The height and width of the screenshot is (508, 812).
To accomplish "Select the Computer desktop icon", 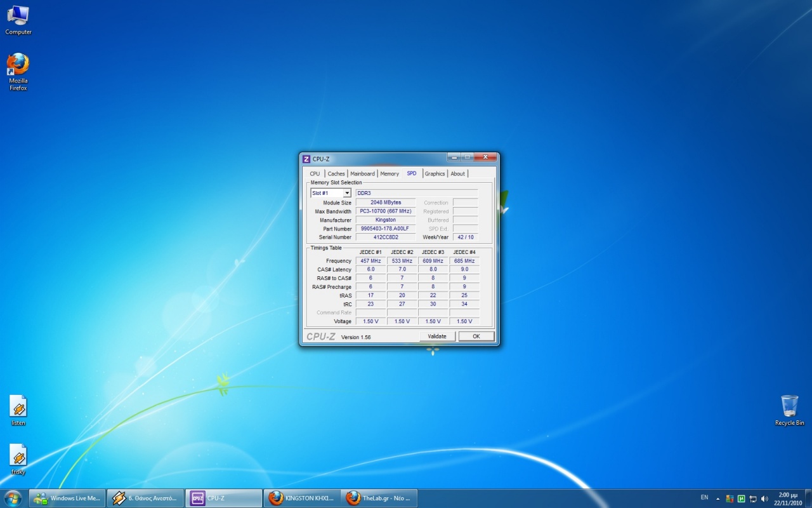I will (18, 15).
